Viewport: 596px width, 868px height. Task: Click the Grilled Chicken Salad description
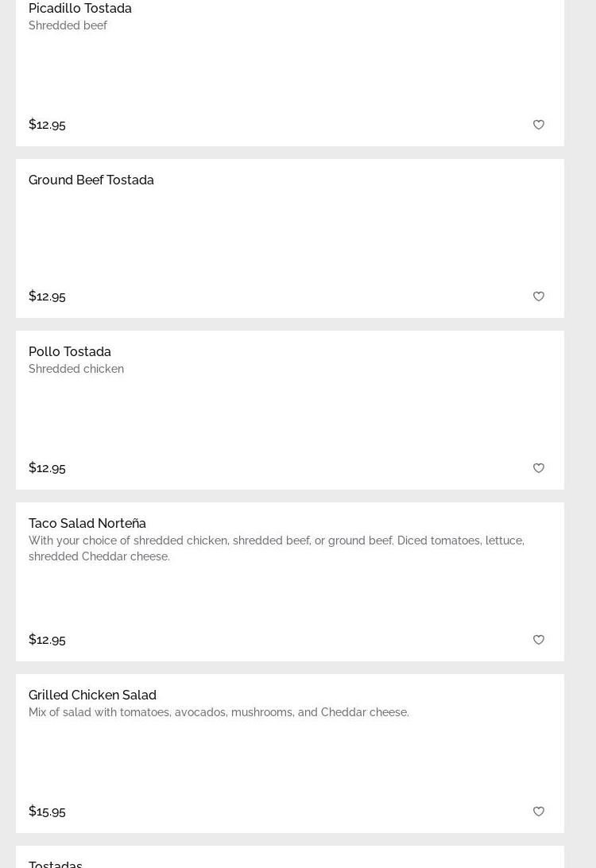(219, 712)
